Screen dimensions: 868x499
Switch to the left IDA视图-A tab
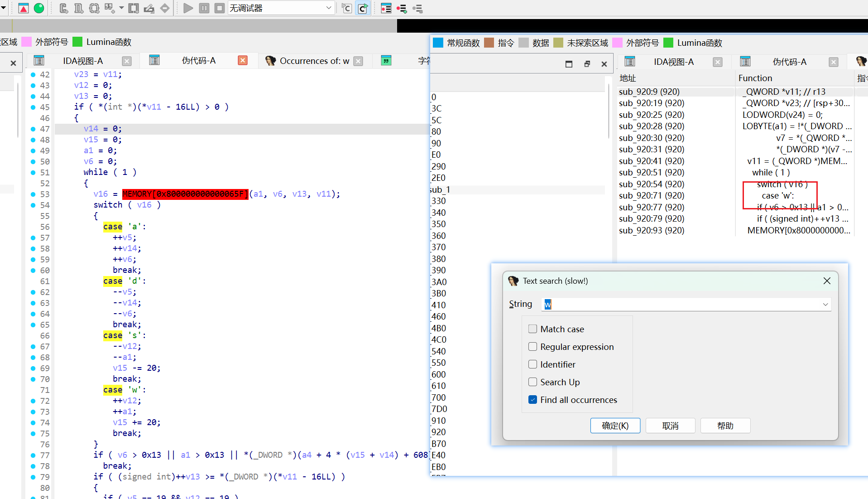[x=83, y=61]
